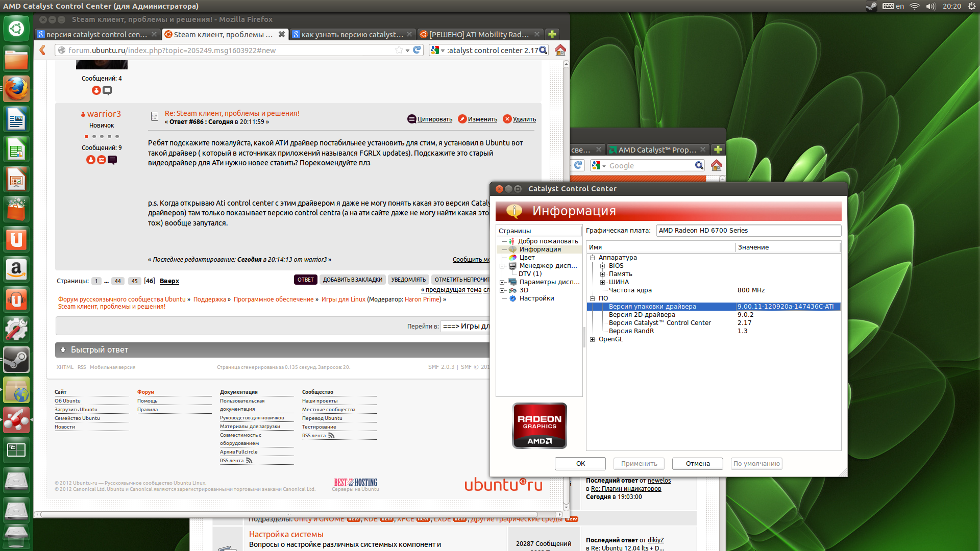Open LibreOffice Impress from launcher
The width and height of the screenshot is (980, 551).
click(x=16, y=179)
